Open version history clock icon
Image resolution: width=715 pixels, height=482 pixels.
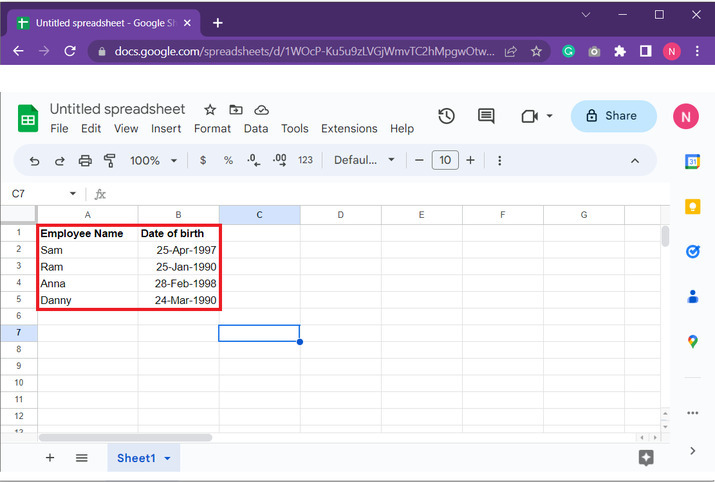point(446,116)
